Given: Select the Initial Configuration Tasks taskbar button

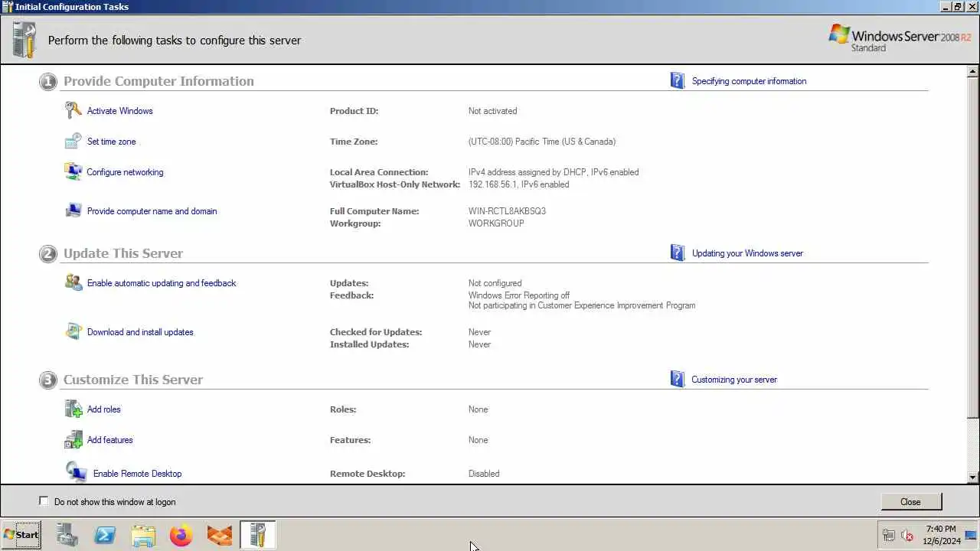Looking at the screenshot, I should 258,535.
